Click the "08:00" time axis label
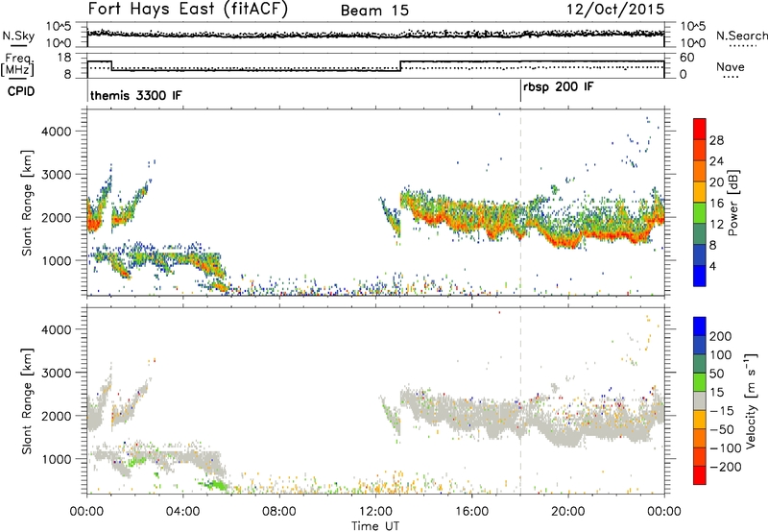 click(278, 512)
